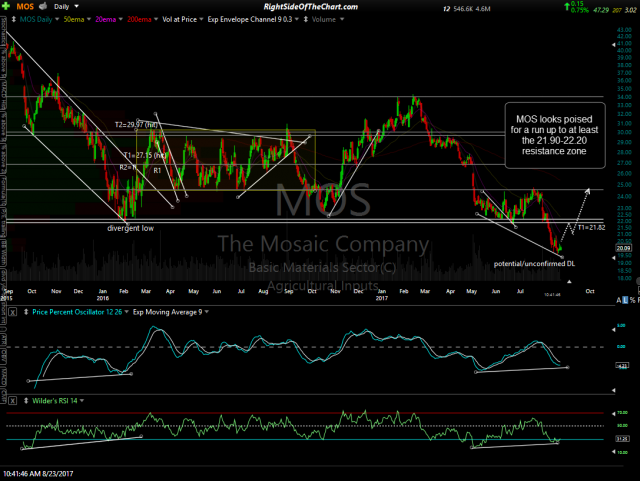Open the Volume indicator dropdown

342,19
